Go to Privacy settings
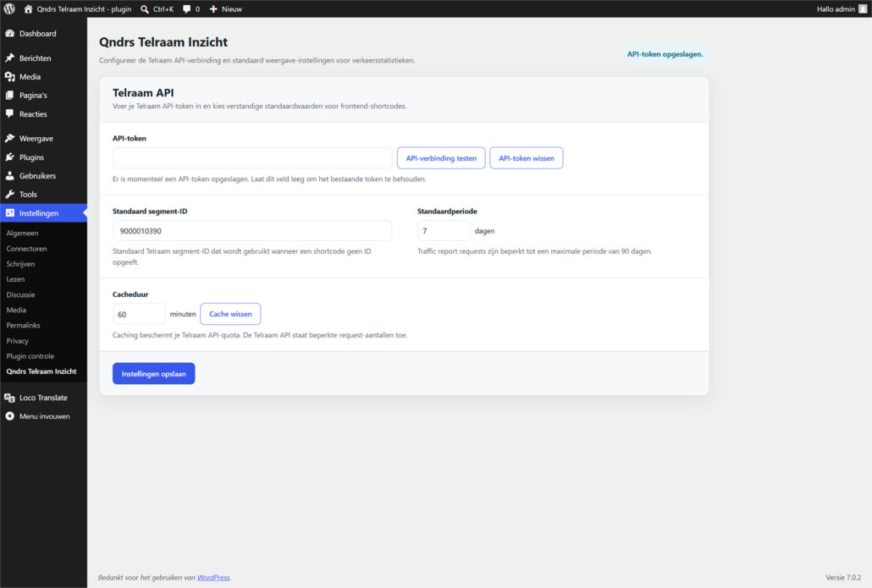The image size is (872, 588). 17,341
